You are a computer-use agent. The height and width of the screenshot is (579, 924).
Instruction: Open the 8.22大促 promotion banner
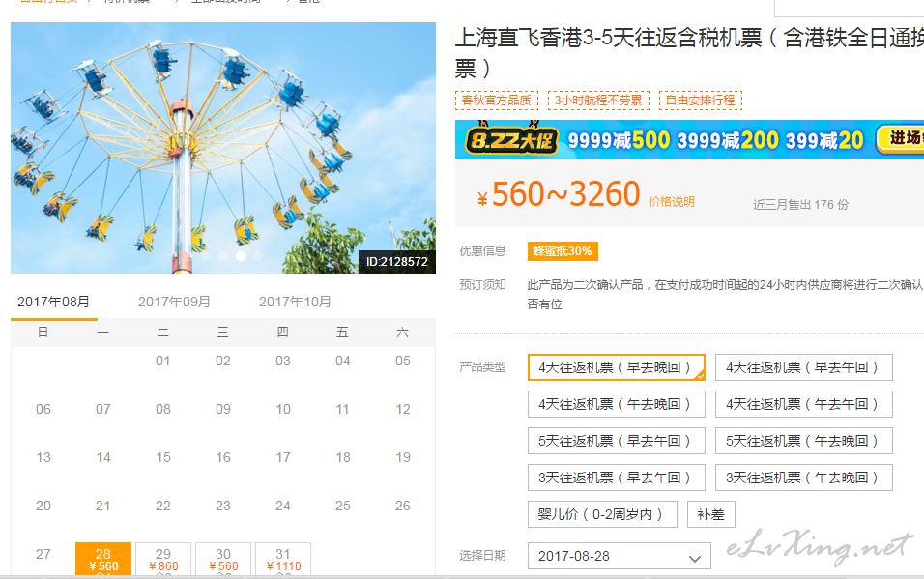[x=689, y=139]
